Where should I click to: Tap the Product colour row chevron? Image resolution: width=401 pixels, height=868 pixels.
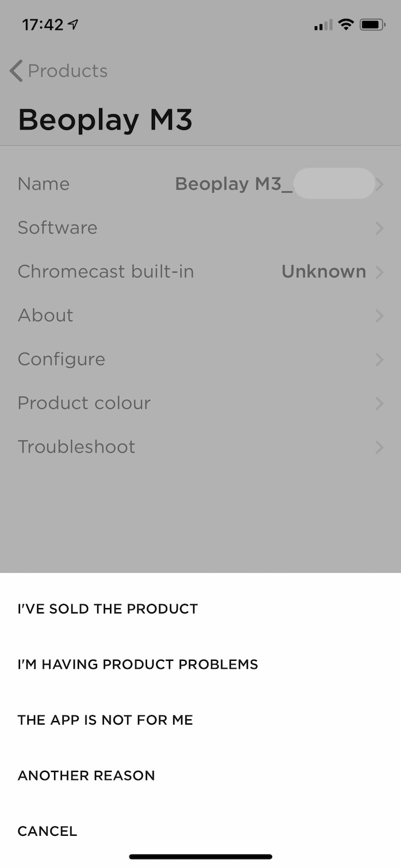tap(379, 403)
